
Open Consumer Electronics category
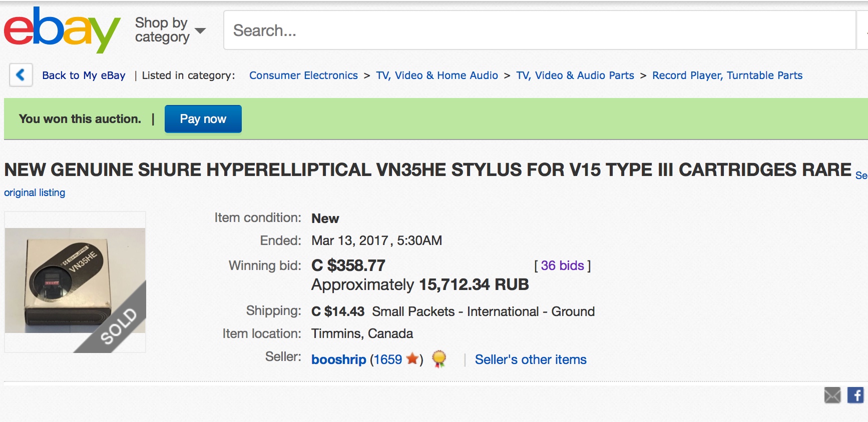(x=303, y=75)
